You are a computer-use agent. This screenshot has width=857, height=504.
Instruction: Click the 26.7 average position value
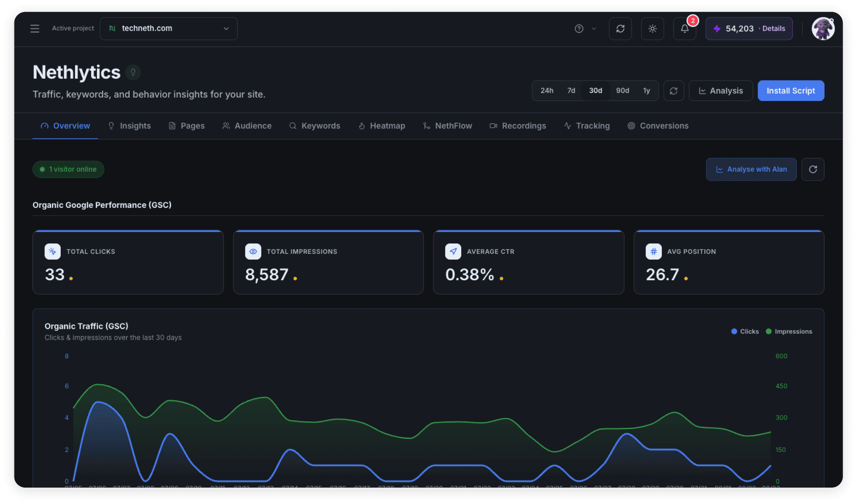[x=663, y=275]
